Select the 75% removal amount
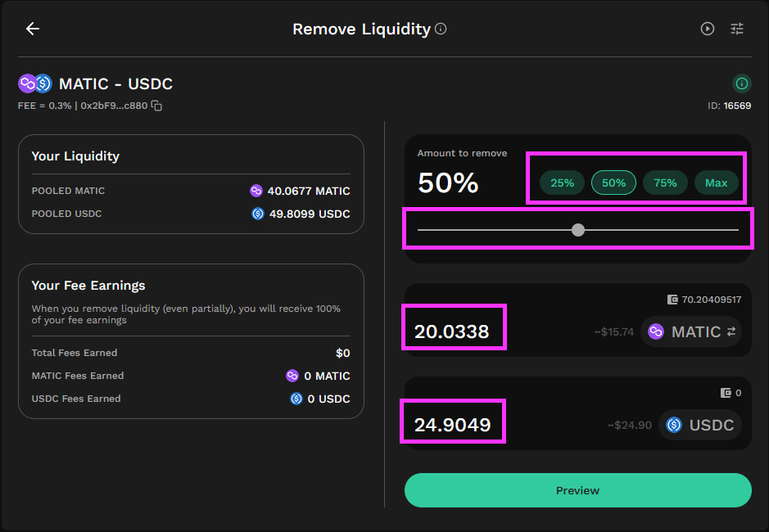 tap(665, 183)
